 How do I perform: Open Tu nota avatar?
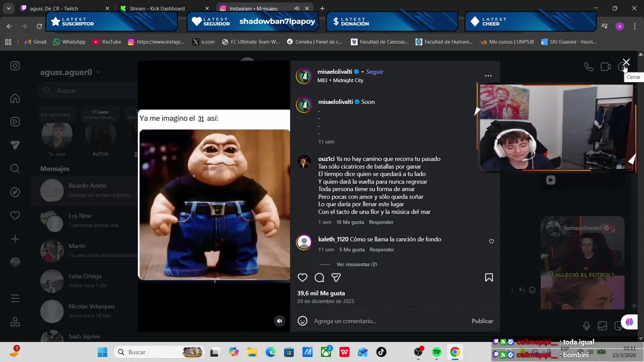[57, 135]
